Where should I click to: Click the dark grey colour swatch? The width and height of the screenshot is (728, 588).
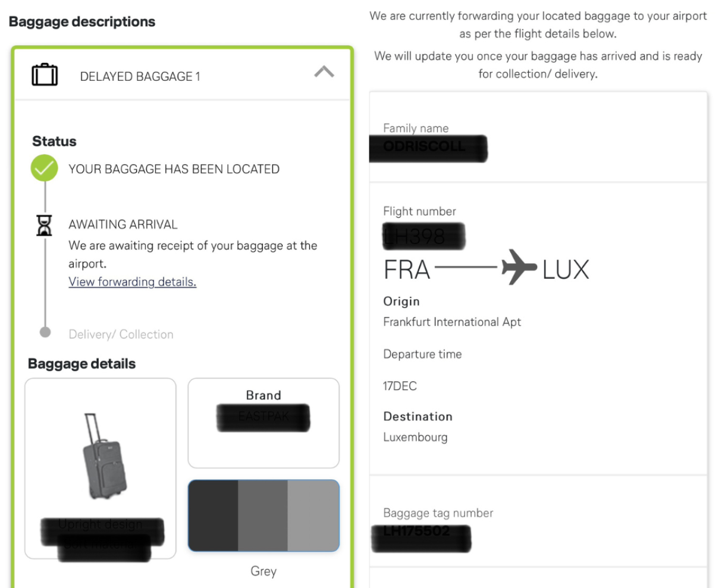[214, 515]
